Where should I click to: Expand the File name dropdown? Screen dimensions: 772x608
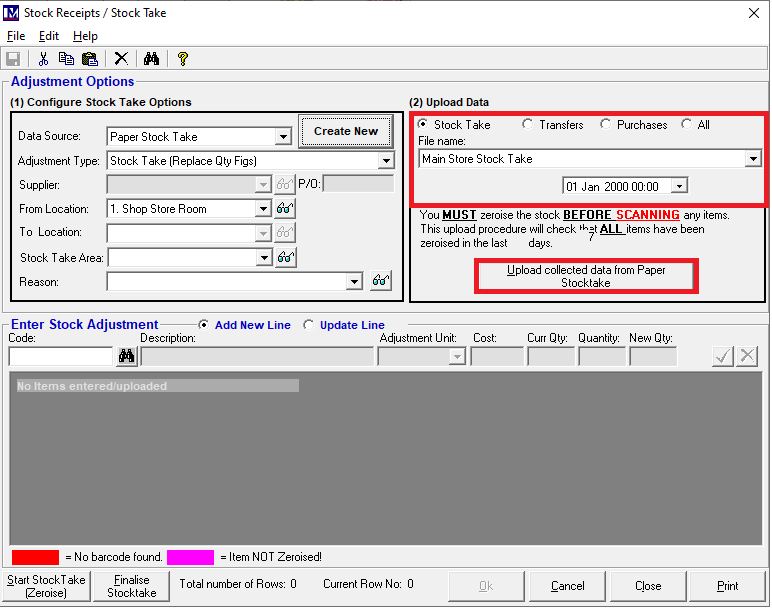(753, 159)
